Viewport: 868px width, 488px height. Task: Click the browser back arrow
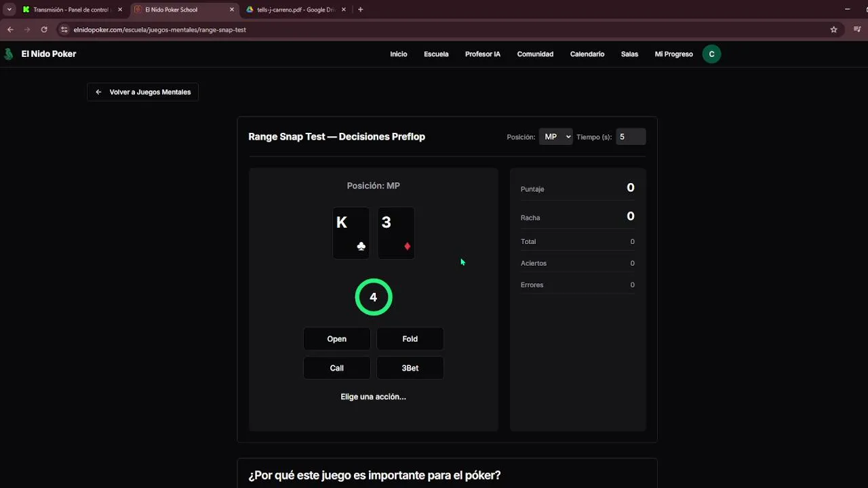pos(10,30)
